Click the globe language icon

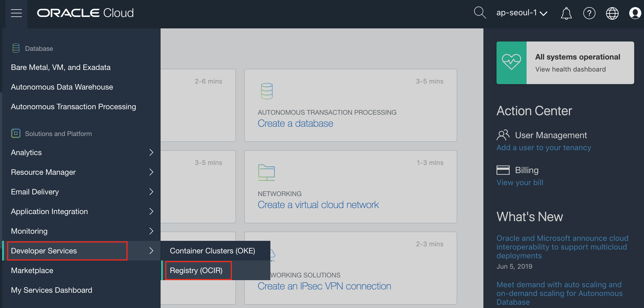click(x=612, y=13)
